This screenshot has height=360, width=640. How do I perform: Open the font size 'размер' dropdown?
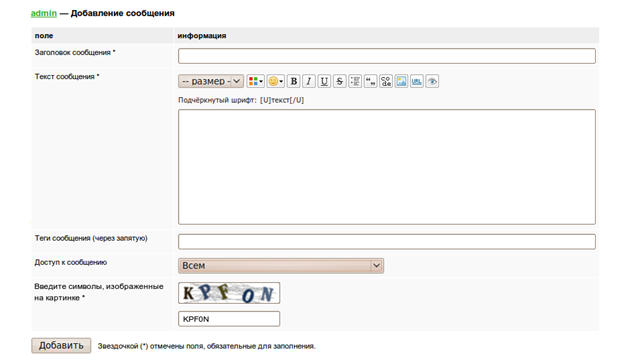point(211,81)
